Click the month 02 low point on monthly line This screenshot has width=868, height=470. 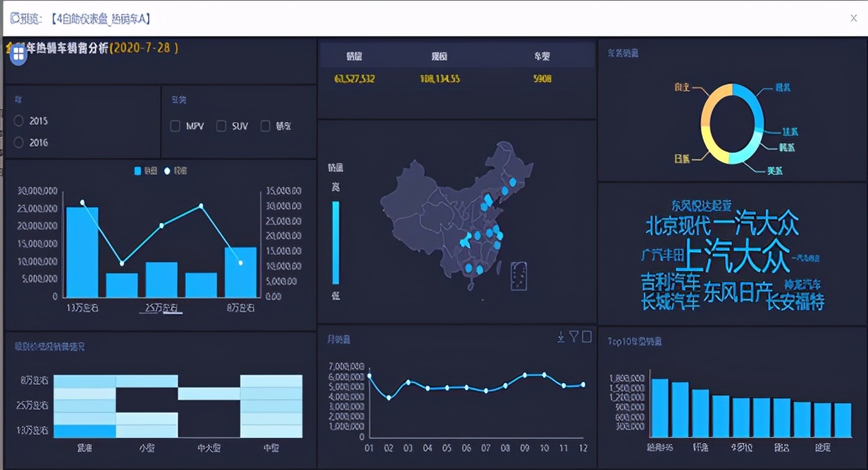pos(389,397)
